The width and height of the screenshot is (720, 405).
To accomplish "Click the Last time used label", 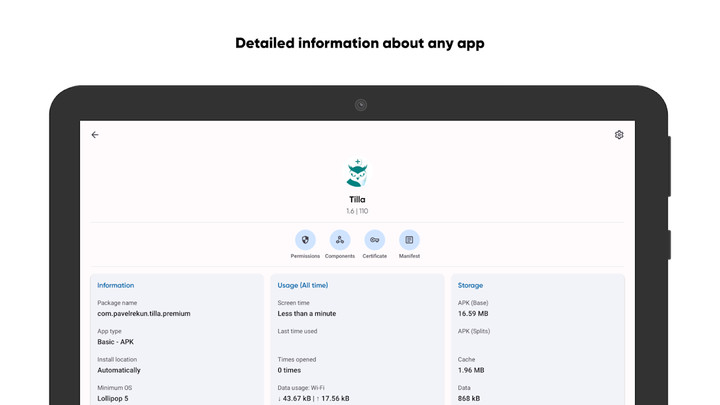I will point(297,331).
